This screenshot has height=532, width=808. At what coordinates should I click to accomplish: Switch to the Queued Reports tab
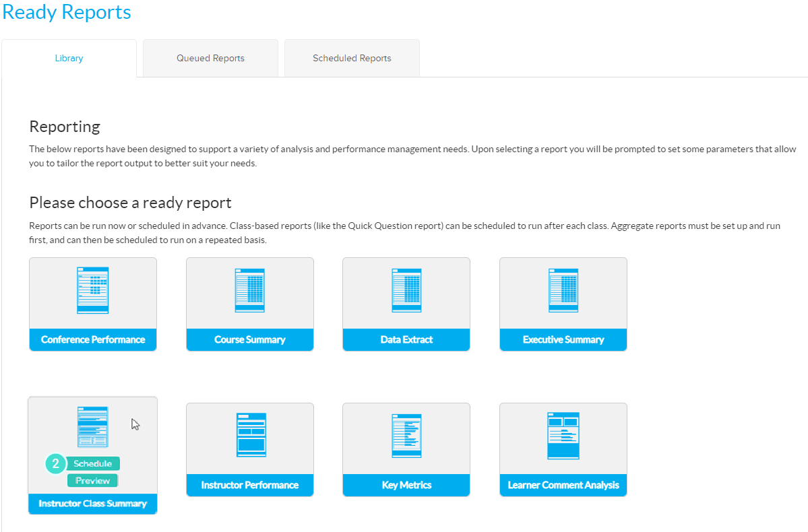210,58
